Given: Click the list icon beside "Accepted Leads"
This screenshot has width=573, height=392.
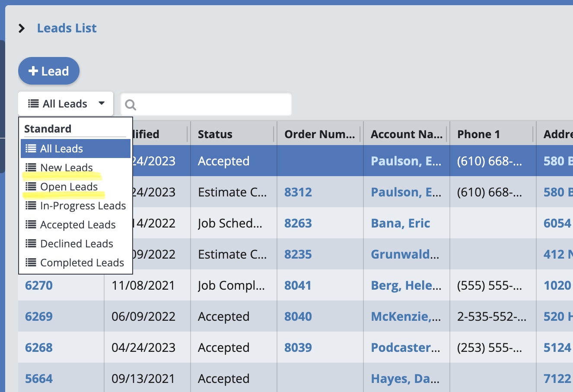Looking at the screenshot, I should pyautogui.click(x=30, y=224).
